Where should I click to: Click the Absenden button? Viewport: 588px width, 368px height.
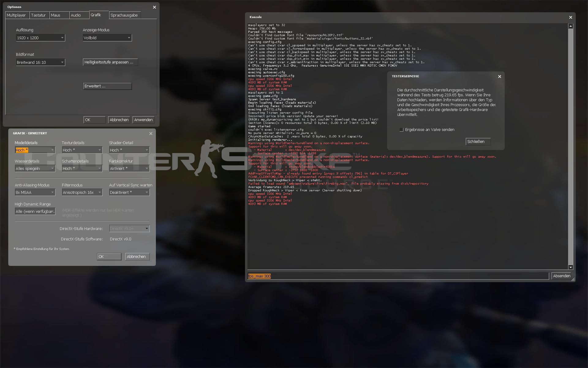(561, 276)
